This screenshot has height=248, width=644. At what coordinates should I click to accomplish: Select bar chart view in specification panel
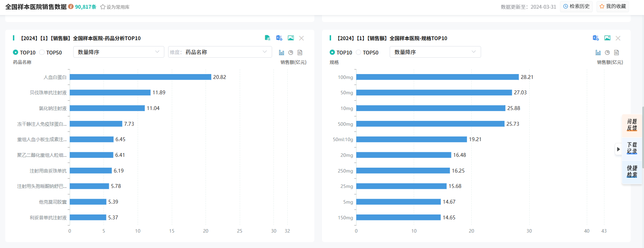pyautogui.click(x=598, y=52)
